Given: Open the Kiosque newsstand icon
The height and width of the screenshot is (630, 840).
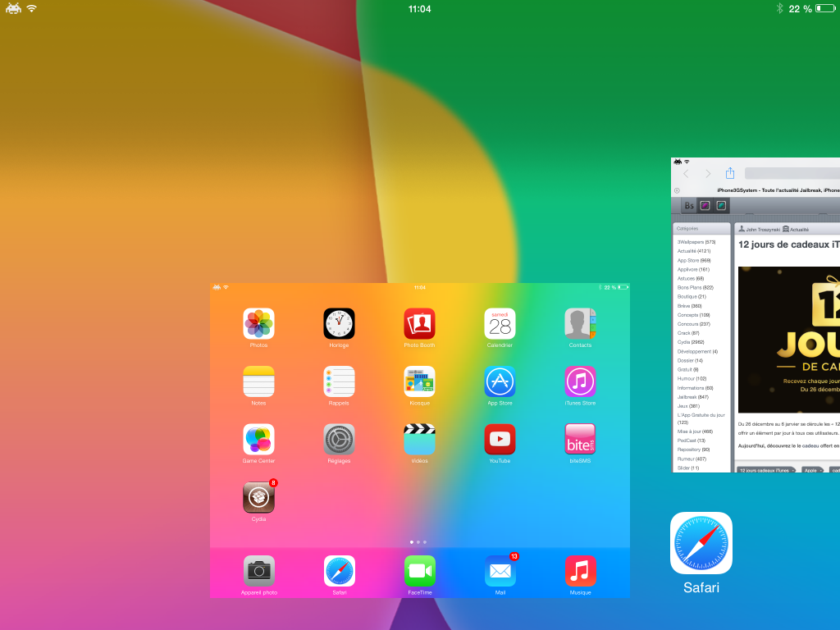Looking at the screenshot, I should pyautogui.click(x=419, y=381).
